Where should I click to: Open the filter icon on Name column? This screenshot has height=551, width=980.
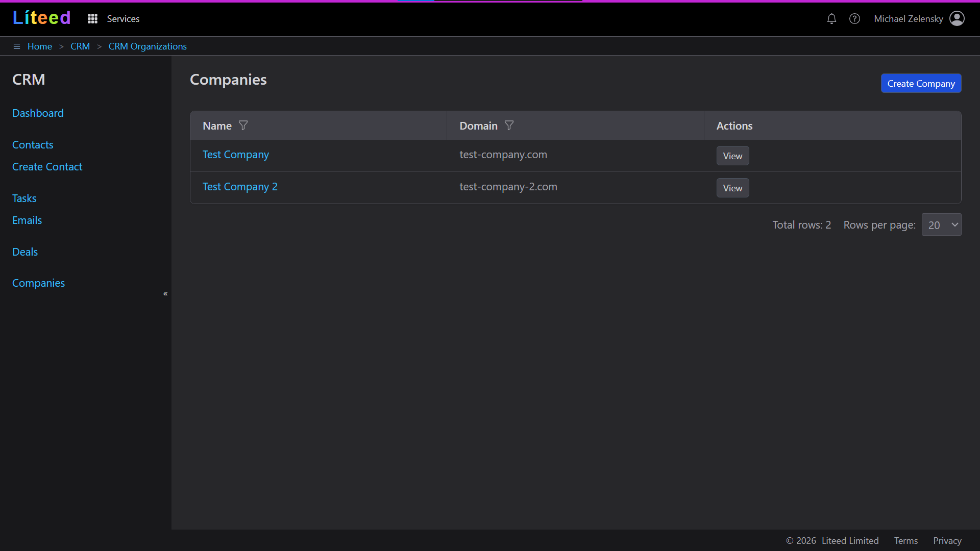[243, 125]
